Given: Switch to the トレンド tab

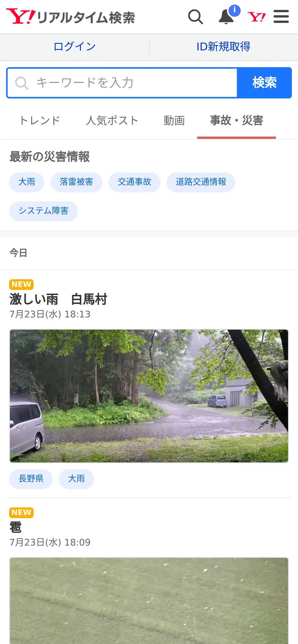Looking at the screenshot, I should coord(40,121).
